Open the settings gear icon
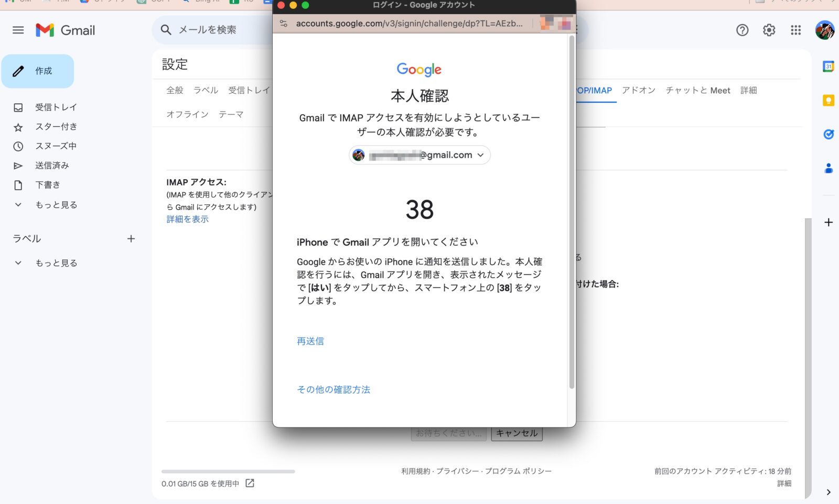The width and height of the screenshot is (839, 504). [769, 30]
